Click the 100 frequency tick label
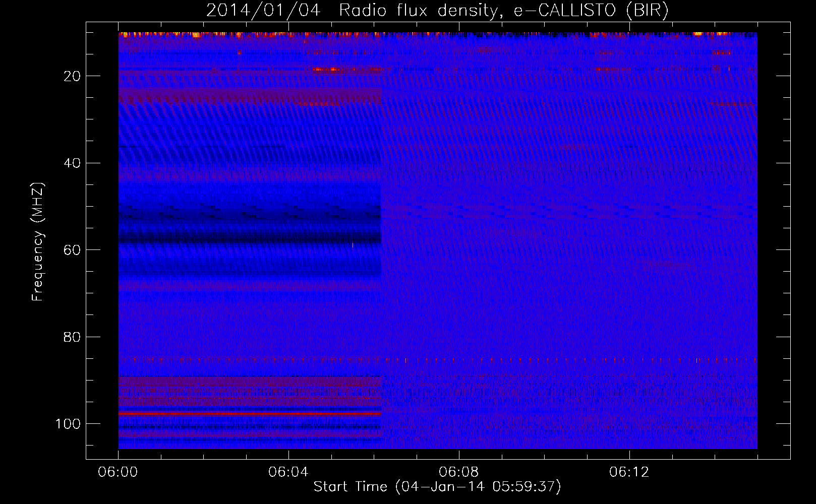The image size is (816, 504). [68, 424]
